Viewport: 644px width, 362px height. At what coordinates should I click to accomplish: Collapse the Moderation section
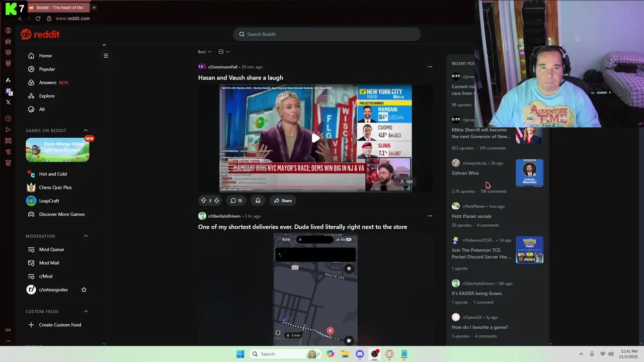point(86,236)
